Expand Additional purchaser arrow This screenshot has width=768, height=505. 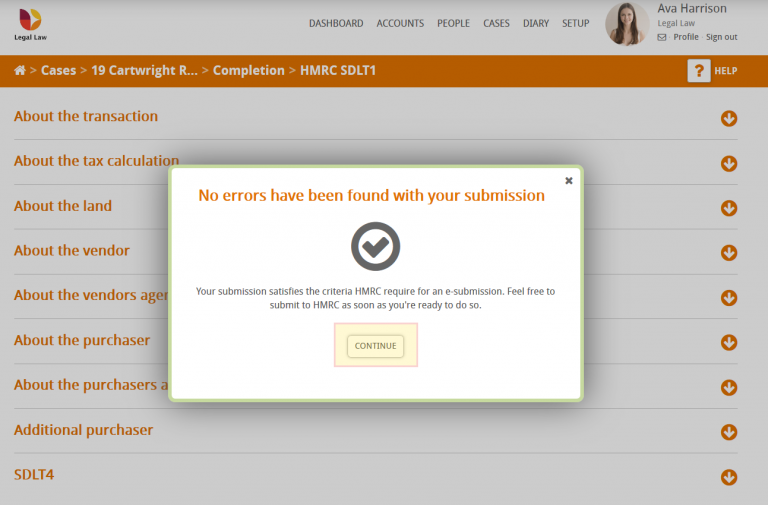pyautogui.click(x=729, y=432)
